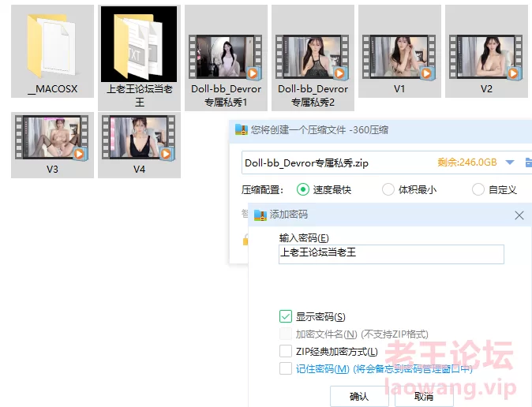Image resolution: width=532 pixels, height=407 pixels.
Task: Uncheck 显示密码(S) checkbox
Action: tap(286, 316)
